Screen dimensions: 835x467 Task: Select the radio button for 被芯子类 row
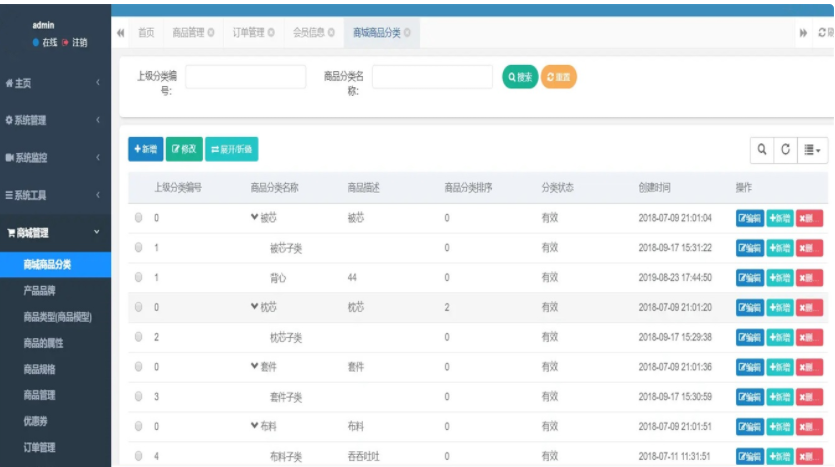(x=138, y=248)
